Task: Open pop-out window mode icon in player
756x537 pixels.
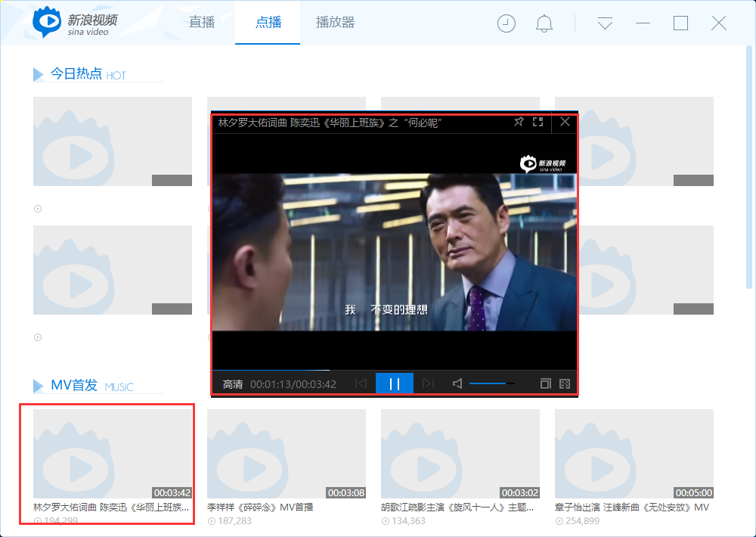Action: point(545,383)
